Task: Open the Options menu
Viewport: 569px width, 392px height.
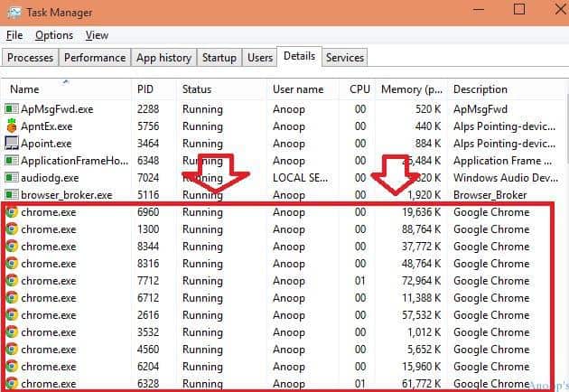Action: click(54, 35)
